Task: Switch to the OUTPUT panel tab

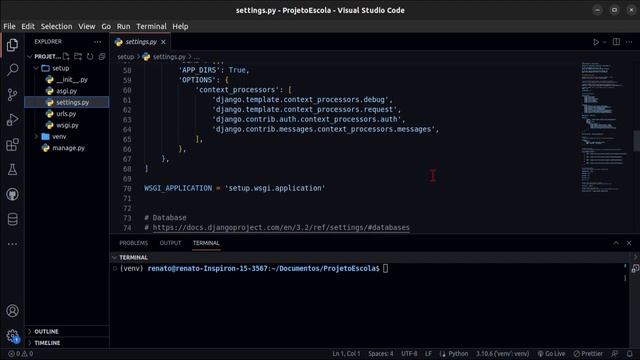Action: pyautogui.click(x=170, y=243)
